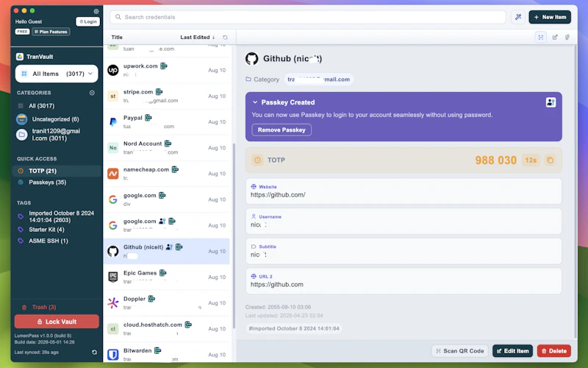Click the upwork logo in the list

113,70
